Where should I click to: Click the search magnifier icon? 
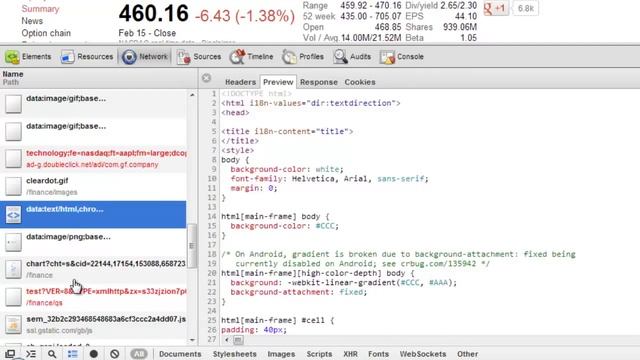52,354
